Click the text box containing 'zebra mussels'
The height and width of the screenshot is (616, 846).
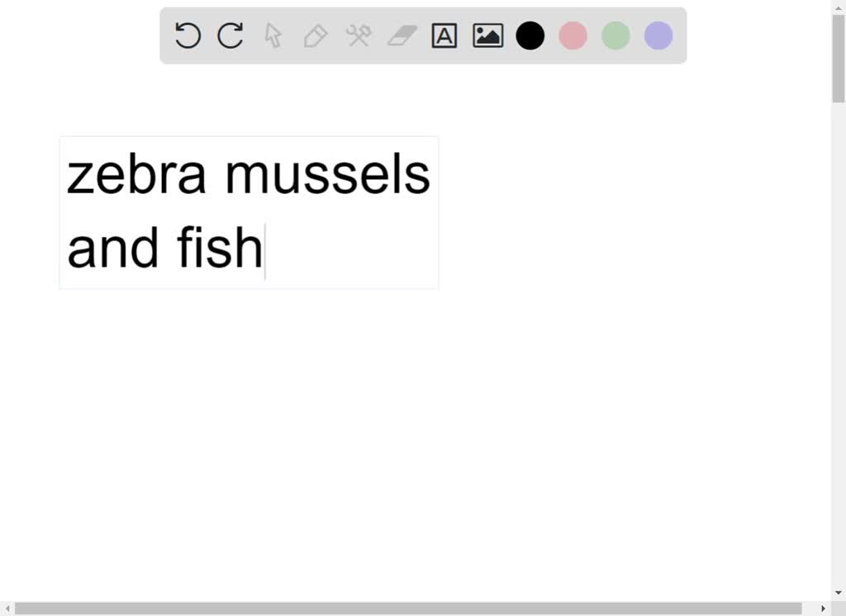point(248,176)
